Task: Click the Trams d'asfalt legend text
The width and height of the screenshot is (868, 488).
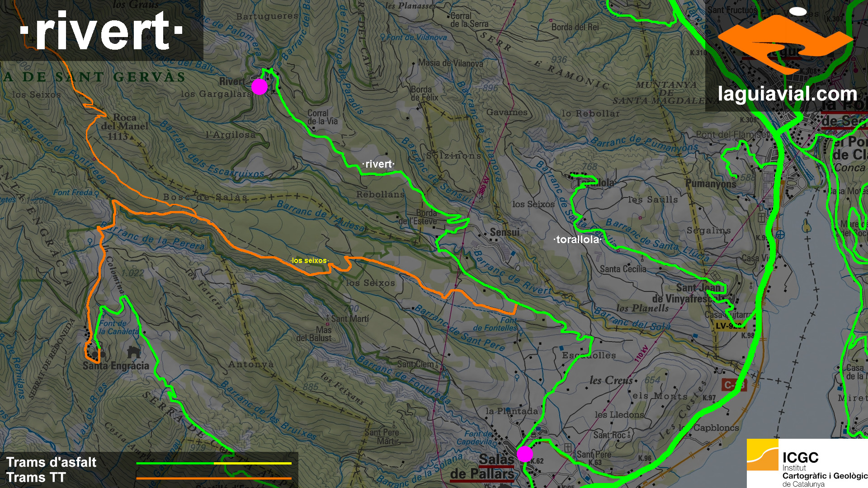Action: coord(51,462)
